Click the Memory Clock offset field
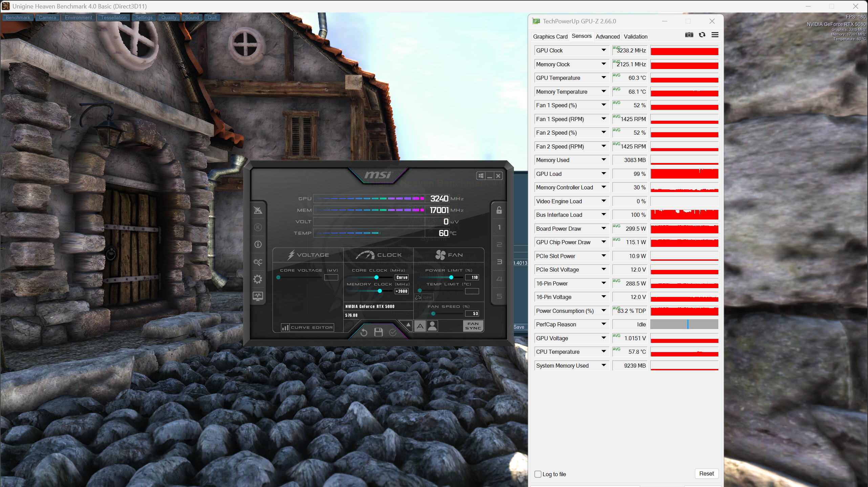This screenshot has height=487, width=868. (x=402, y=291)
